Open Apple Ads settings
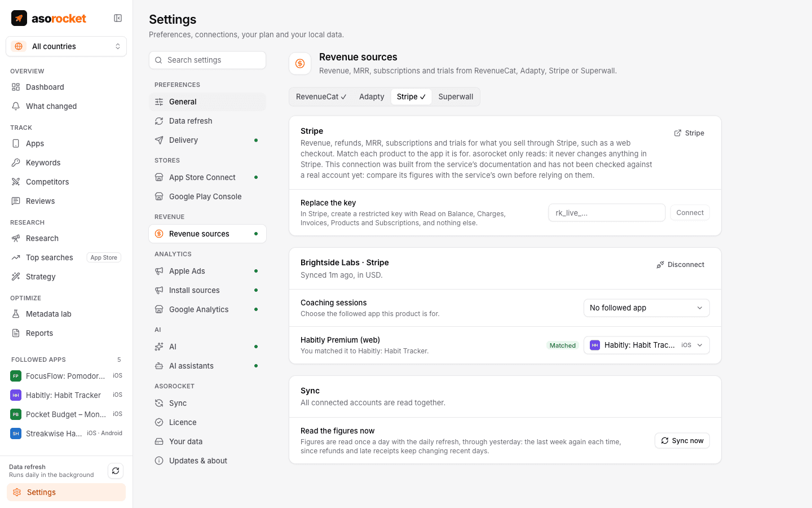812x508 pixels. pyautogui.click(x=208, y=271)
